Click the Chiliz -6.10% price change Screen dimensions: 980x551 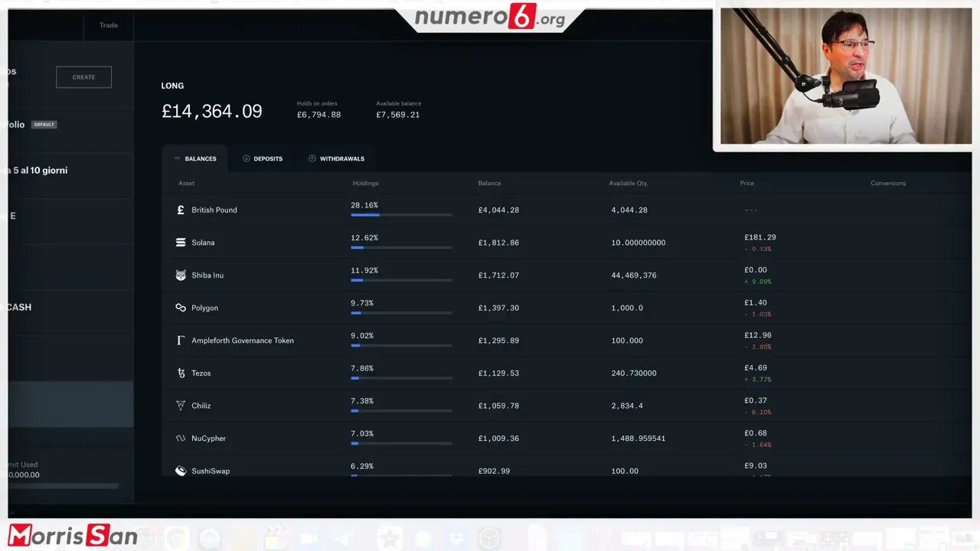coord(758,412)
